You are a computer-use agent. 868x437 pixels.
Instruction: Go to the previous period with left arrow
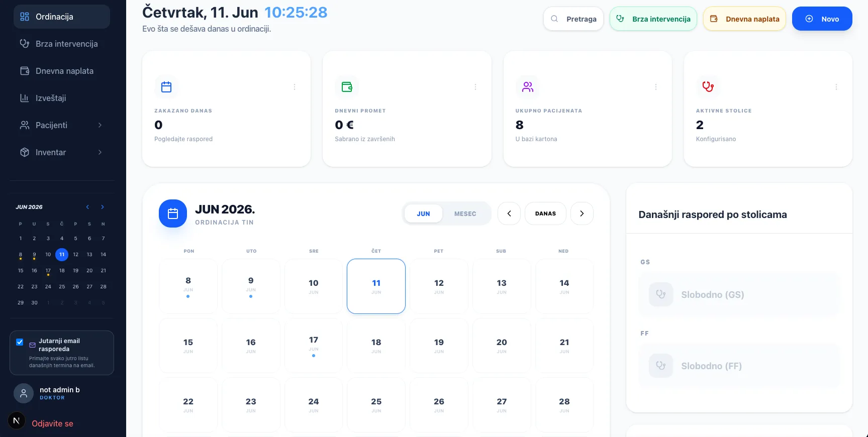click(x=509, y=213)
